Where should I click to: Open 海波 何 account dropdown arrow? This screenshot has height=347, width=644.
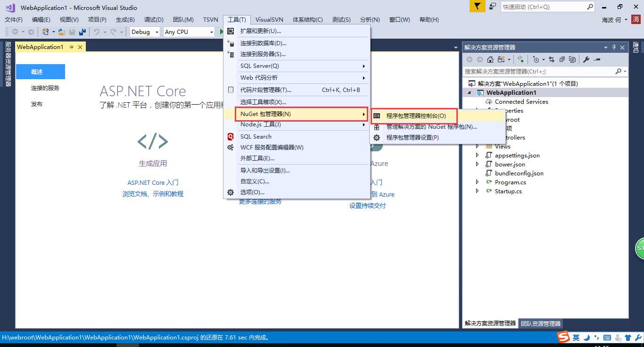pyautogui.click(x=626, y=20)
